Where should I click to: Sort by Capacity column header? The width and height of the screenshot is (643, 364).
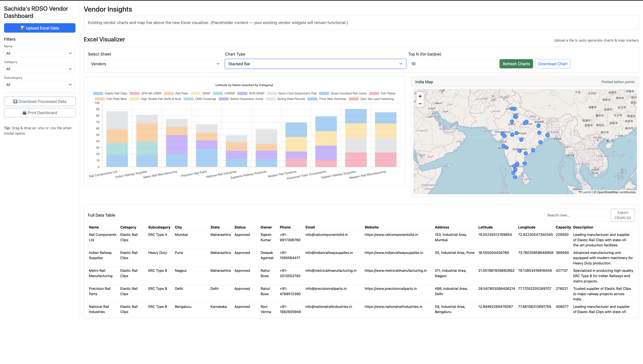coord(563,227)
